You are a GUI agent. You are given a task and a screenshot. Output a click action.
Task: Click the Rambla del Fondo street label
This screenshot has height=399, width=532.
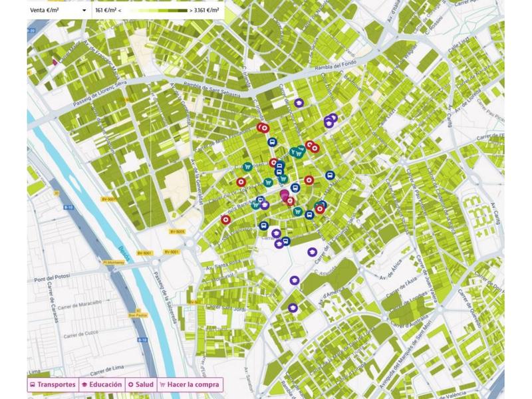click(x=338, y=65)
